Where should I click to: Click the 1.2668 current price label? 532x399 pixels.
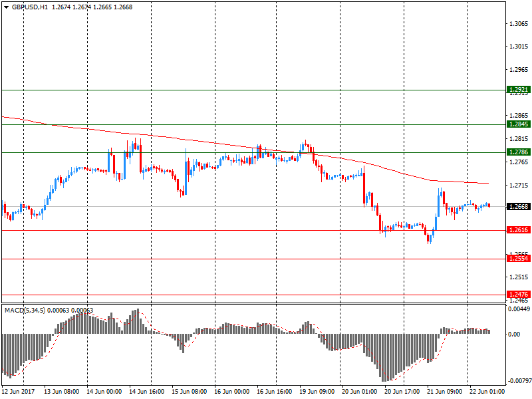point(519,206)
